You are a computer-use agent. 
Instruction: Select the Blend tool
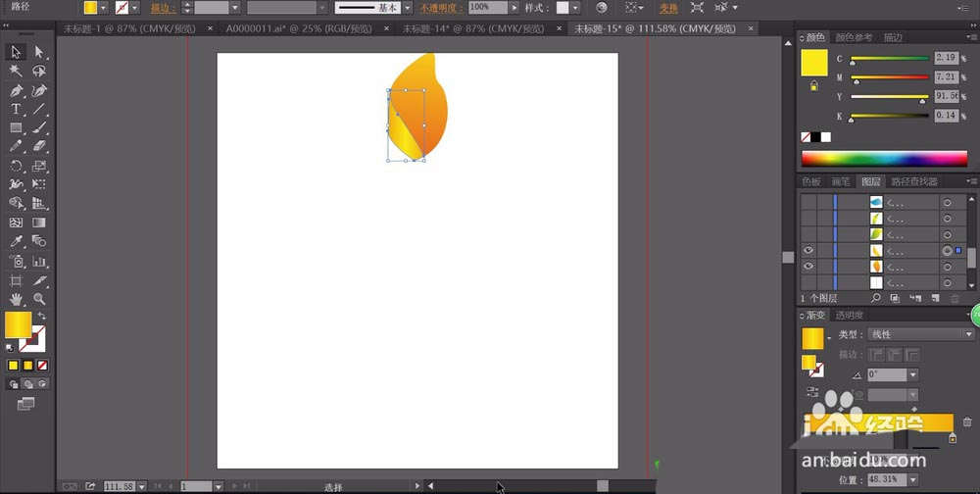(x=39, y=241)
